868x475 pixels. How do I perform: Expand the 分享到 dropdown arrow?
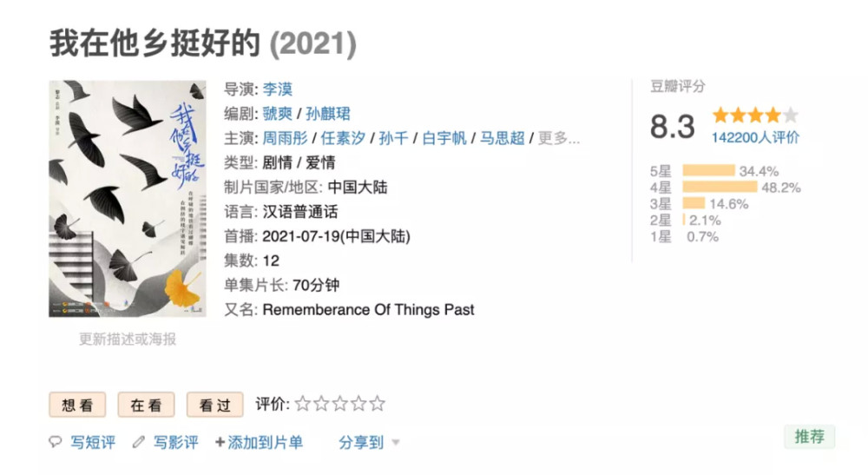pyautogui.click(x=396, y=442)
